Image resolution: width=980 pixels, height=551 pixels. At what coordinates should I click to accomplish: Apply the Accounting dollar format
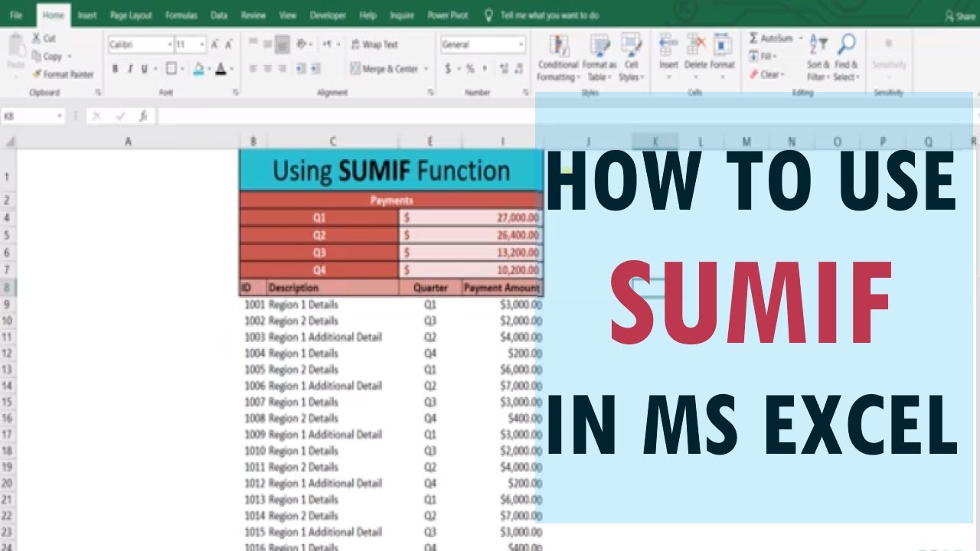(x=448, y=69)
